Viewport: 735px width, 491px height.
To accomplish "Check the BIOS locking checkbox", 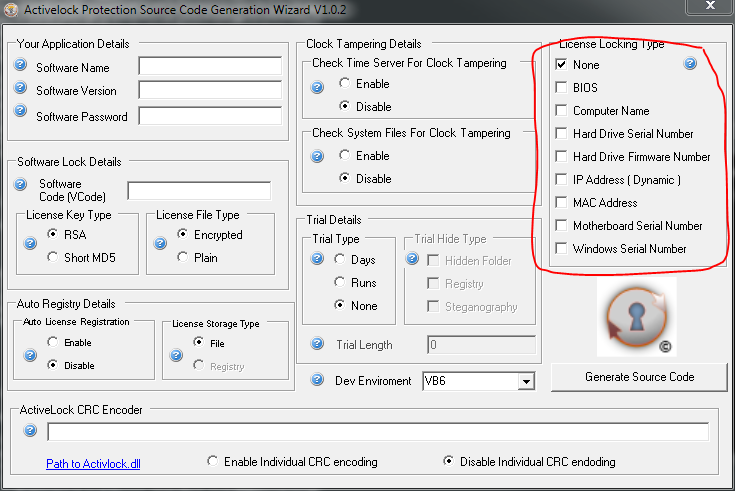I will point(561,87).
